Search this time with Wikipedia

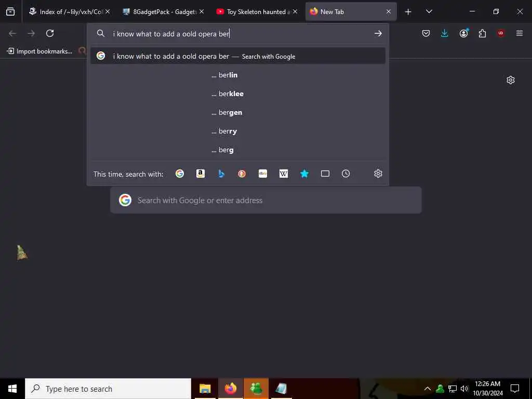[284, 174]
